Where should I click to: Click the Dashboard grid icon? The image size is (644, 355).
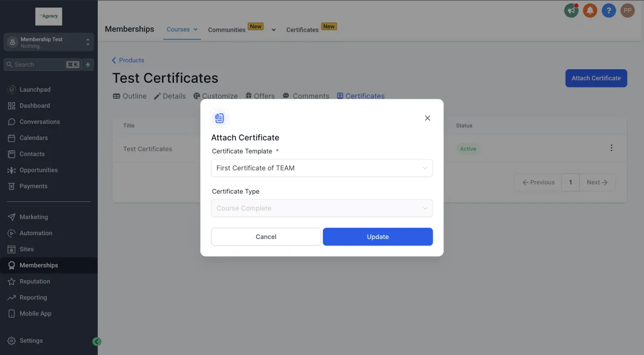[x=11, y=106]
